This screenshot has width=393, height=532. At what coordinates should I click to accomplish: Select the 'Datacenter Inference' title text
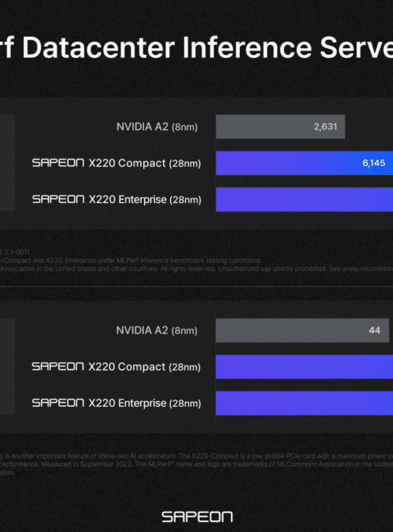tap(167, 47)
